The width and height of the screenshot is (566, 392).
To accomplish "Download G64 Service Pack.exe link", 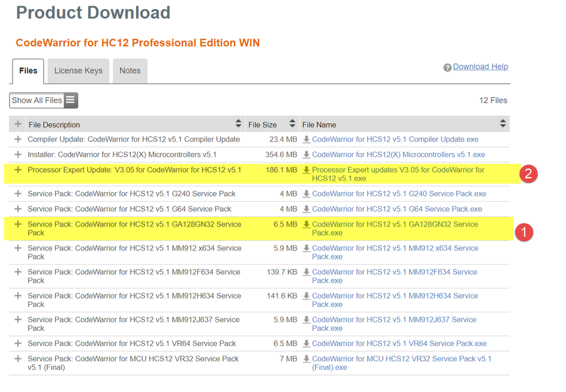I will [397, 209].
